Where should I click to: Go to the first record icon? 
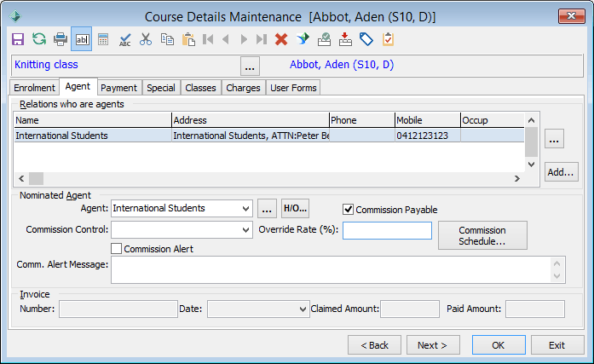tap(208, 39)
